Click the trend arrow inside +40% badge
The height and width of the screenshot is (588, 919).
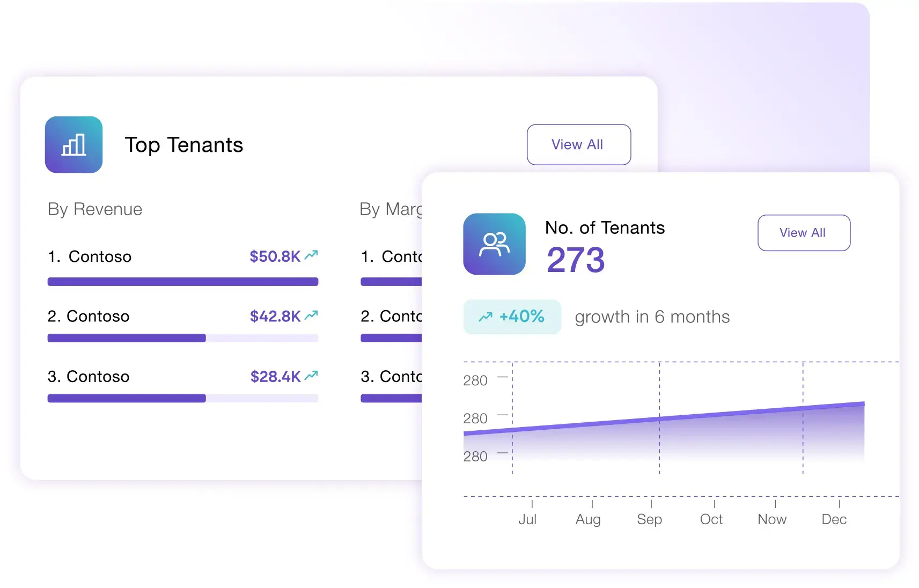[486, 317]
